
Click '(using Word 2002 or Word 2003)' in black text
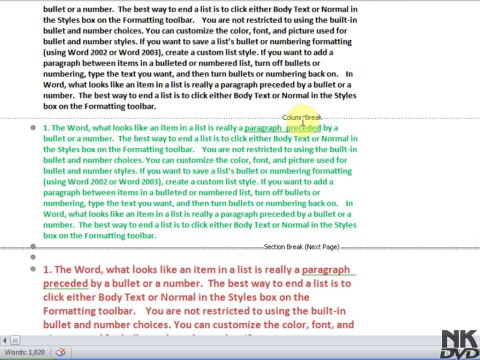coord(103,52)
